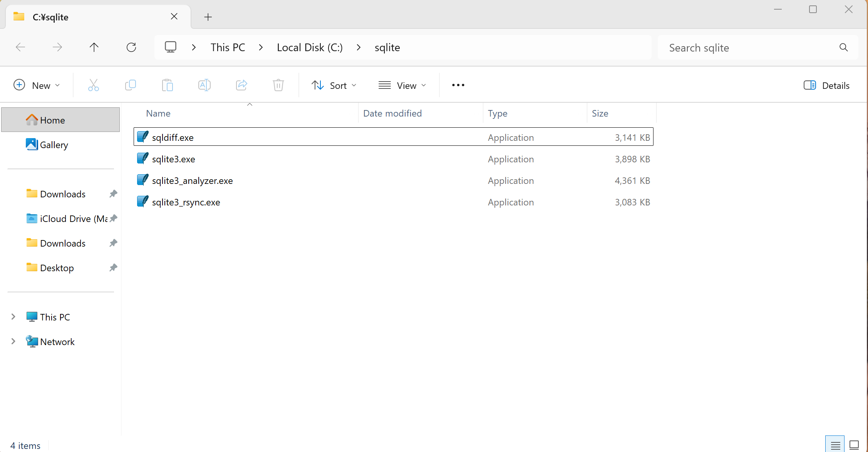868x452 pixels.
Task: Click the 4 items status text
Action: pyautogui.click(x=25, y=445)
